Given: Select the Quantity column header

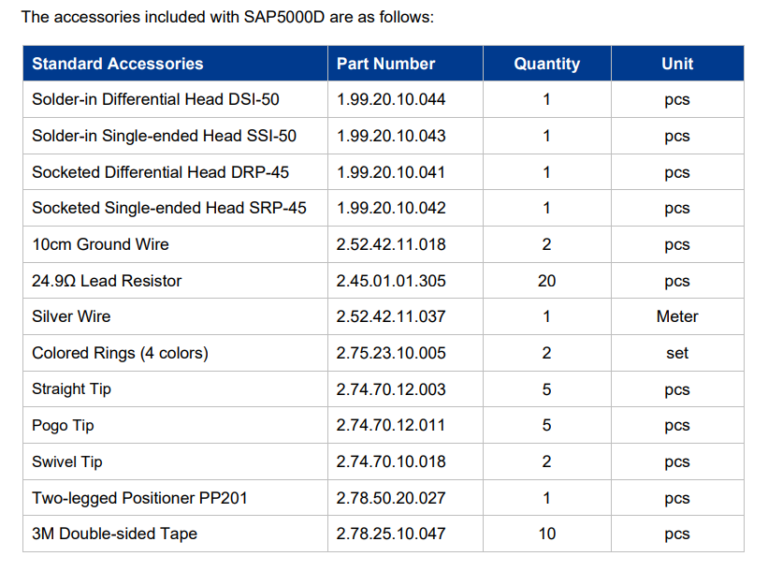Looking at the screenshot, I should click(x=546, y=64).
